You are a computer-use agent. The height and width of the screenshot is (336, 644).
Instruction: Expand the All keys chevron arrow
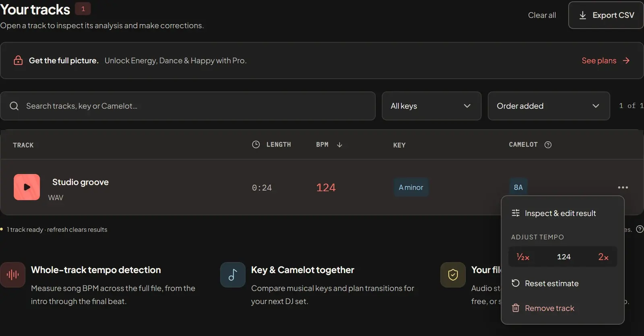coord(467,106)
